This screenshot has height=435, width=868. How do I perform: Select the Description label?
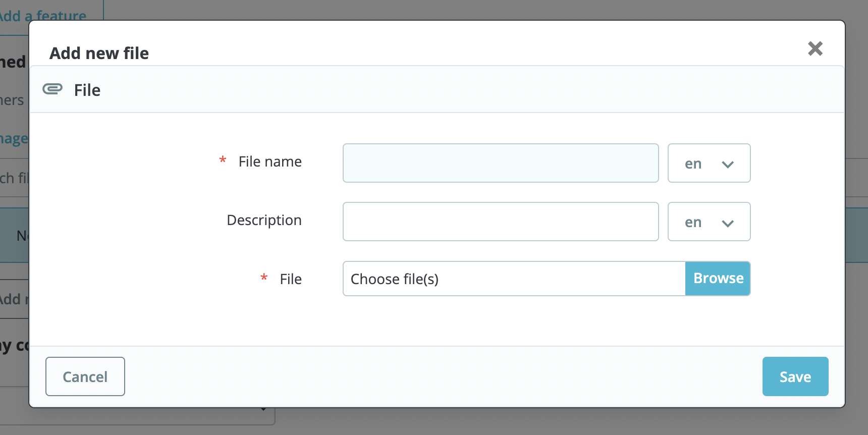264,221
